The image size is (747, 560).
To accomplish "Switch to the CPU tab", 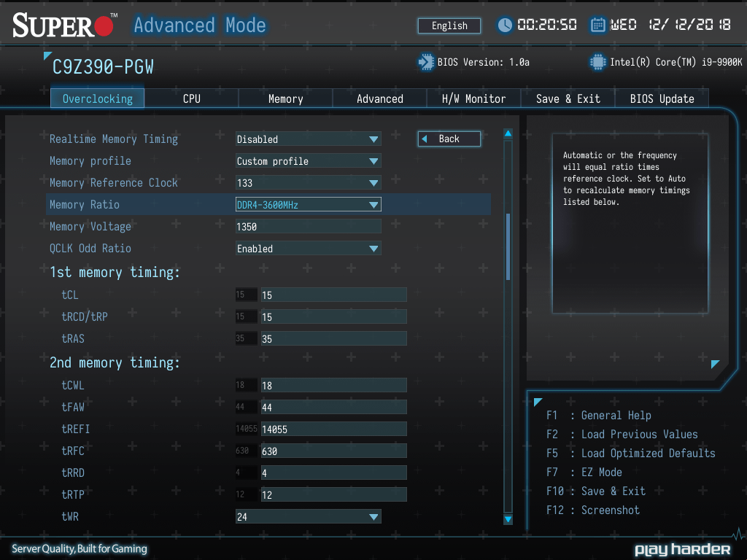I will 192,98.
